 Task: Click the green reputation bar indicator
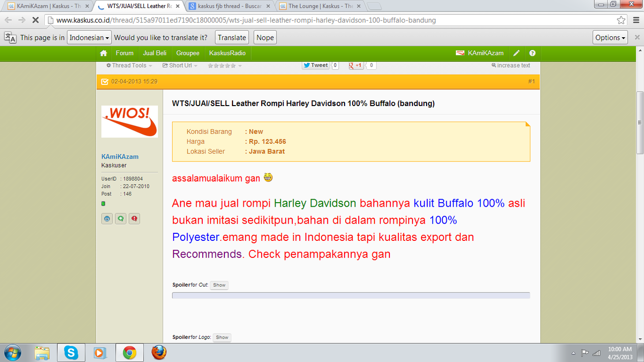[104, 204]
